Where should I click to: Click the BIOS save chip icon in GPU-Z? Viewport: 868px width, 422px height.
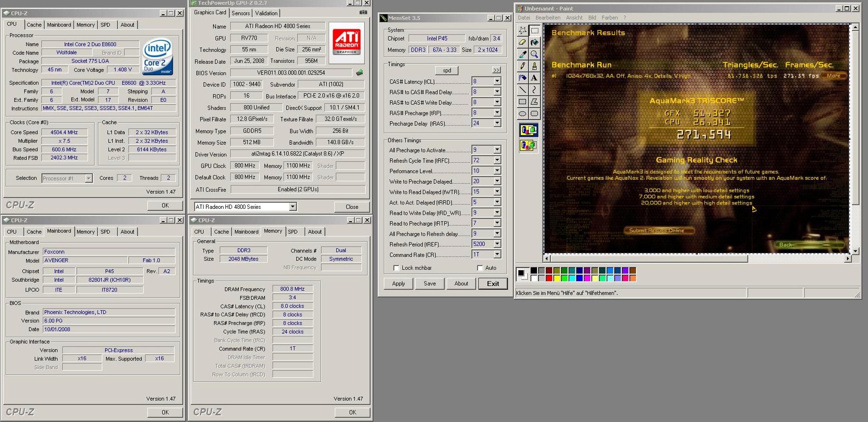point(360,73)
